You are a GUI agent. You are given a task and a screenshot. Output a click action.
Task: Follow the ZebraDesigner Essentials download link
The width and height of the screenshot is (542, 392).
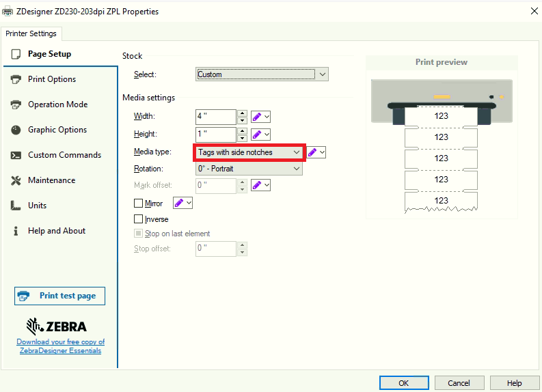tap(61, 346)
